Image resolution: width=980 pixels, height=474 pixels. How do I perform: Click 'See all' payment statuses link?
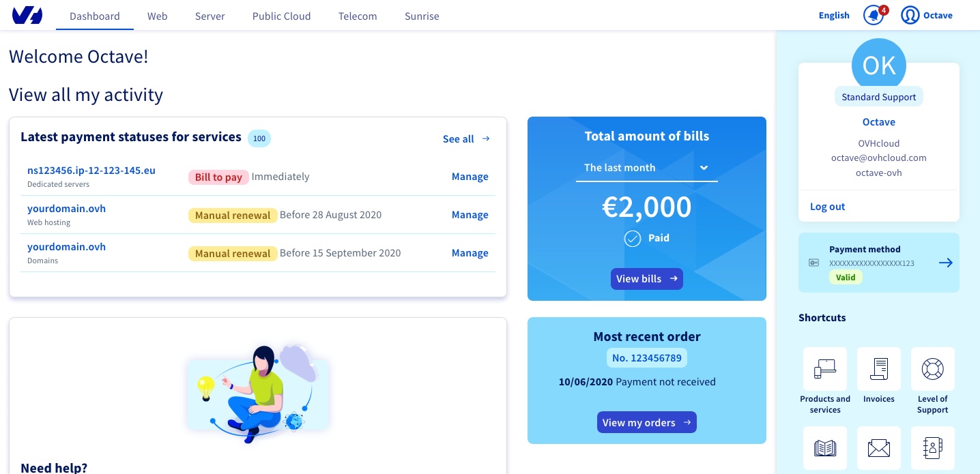pyautogui.click(x=458, y=139)
